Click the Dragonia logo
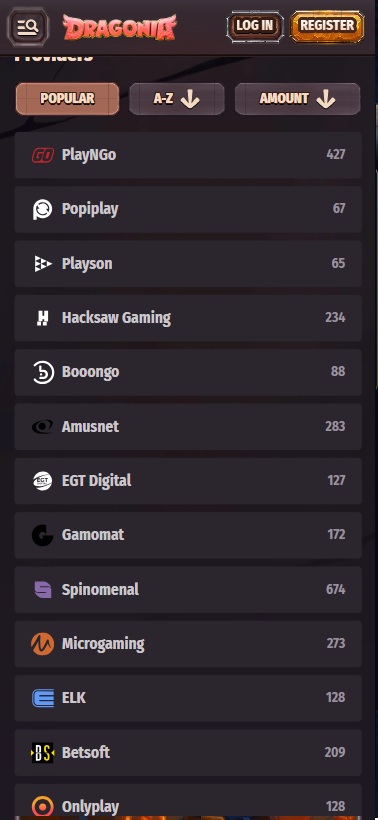 pyautogui.click(x=120, y=27)
